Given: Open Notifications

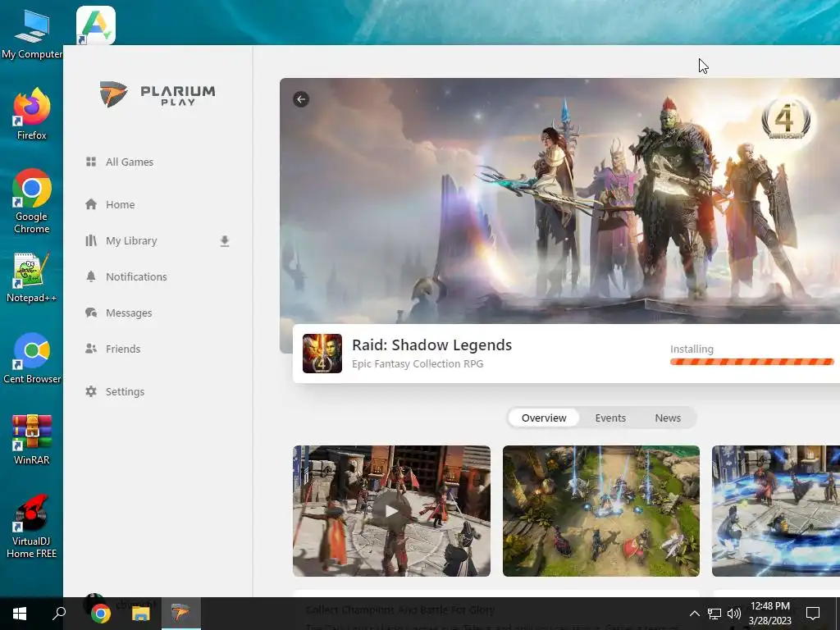Looking at the screenshot, I should click(136, 277).
